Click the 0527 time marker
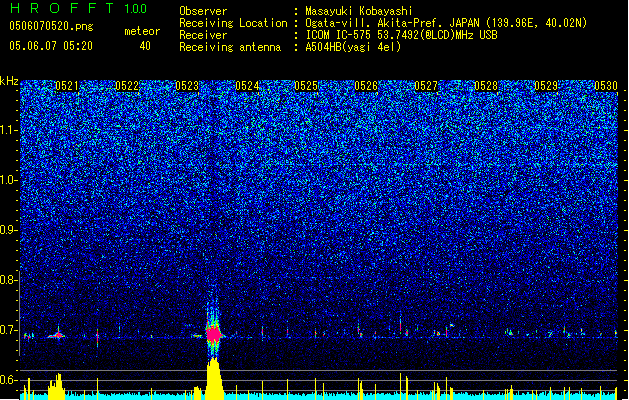 [426, 86]
